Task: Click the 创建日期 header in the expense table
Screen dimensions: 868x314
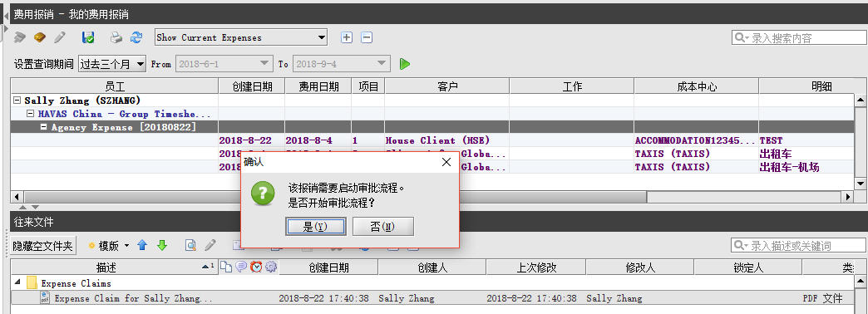Action: point(252,86)
